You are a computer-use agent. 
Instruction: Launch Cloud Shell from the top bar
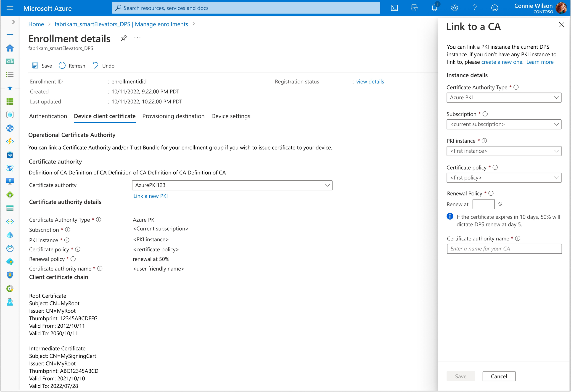394,8
